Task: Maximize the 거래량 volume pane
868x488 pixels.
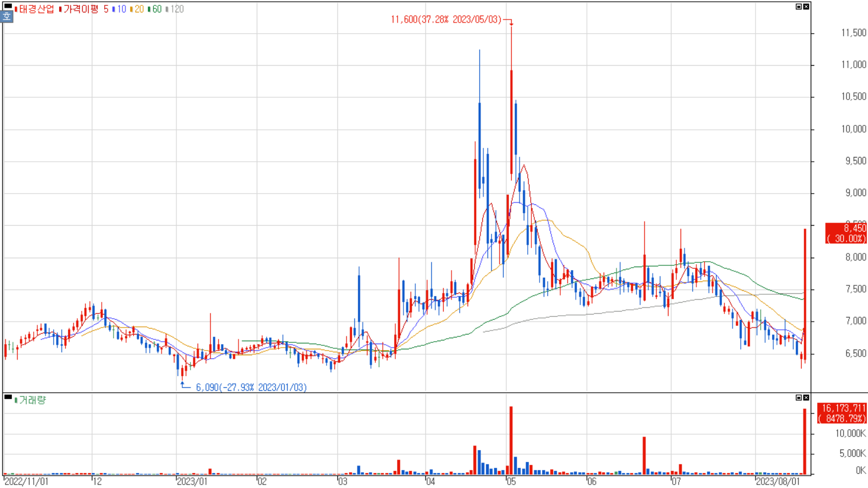Action: click(798, 397)
